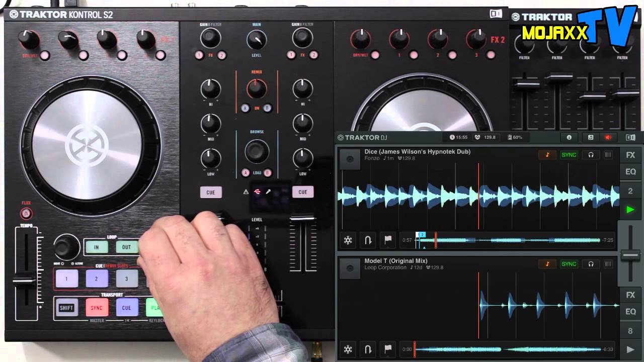The height and width of the screenshot is (362, 644).
Task: Toggle key lock note icon on Model T deck
Action: (x=547, y=264)
